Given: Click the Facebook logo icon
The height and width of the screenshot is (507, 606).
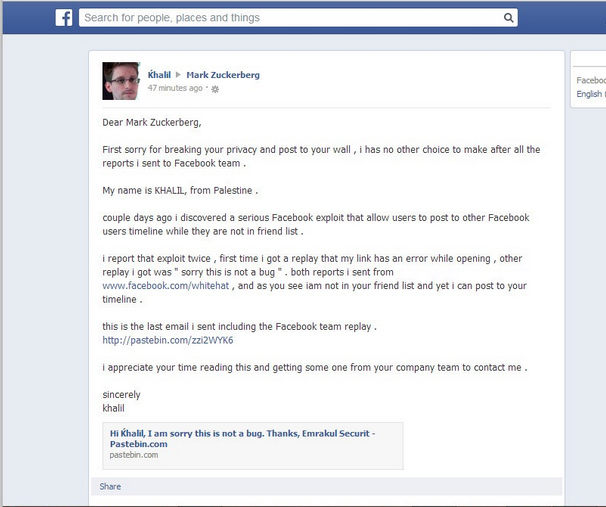Looking at the screenshot, I should click(64, 18).
